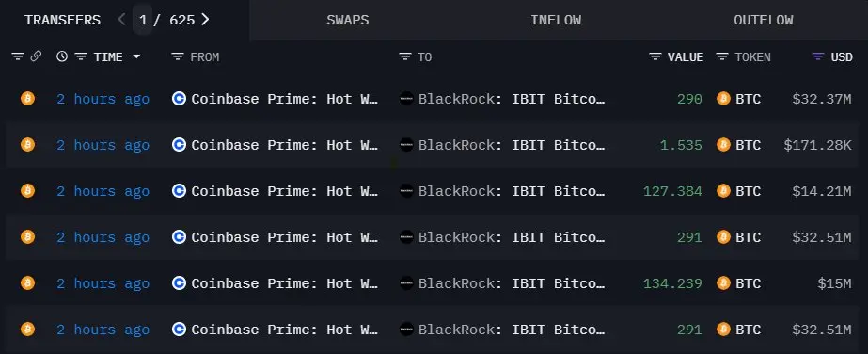Switch to the SWAPS tab
The image size is (868, 354).
[348, 21]
